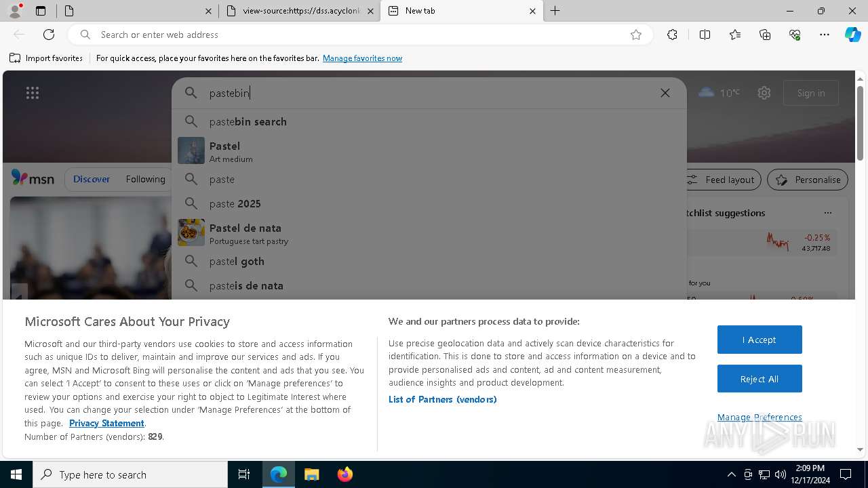
Task: Click the Personalise button
Action: click(x=808, y=180)
